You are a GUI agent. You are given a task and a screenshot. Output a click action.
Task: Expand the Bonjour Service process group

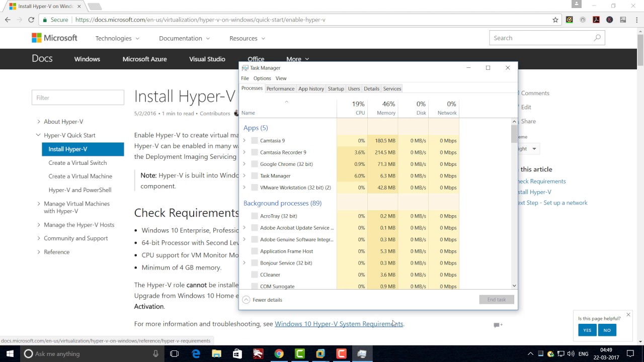tap(245, 263)
